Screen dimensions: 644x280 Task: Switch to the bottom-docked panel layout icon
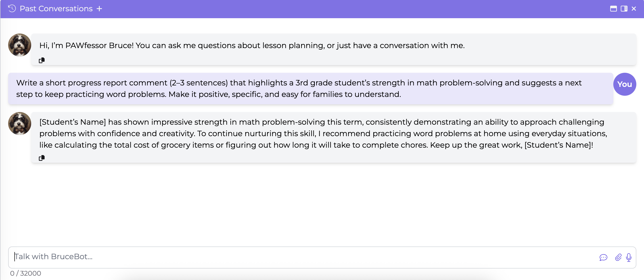pos(613,9)
